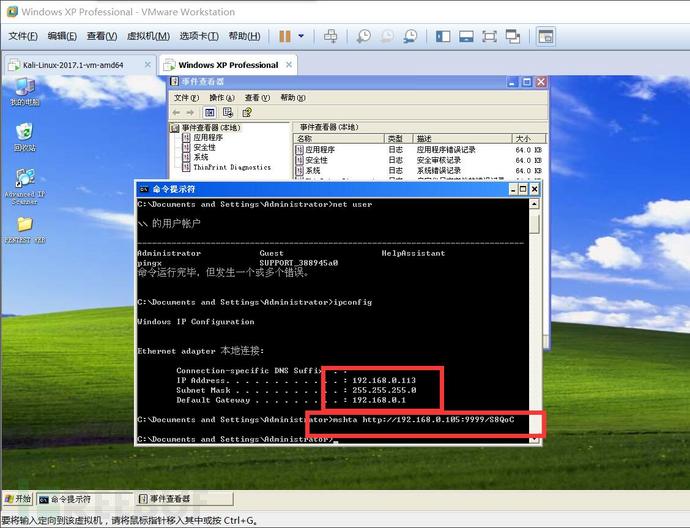Select 安全性 log row in list
Image resolution: width=690 pixels, height=528 pixels.
click(419, 160)
